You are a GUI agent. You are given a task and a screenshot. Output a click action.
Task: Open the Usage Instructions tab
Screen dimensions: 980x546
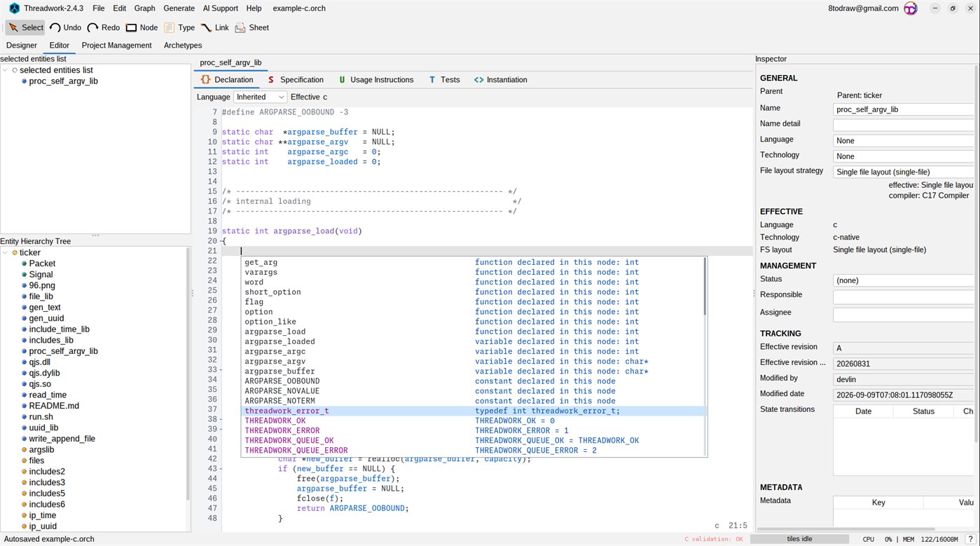point(376,80)
